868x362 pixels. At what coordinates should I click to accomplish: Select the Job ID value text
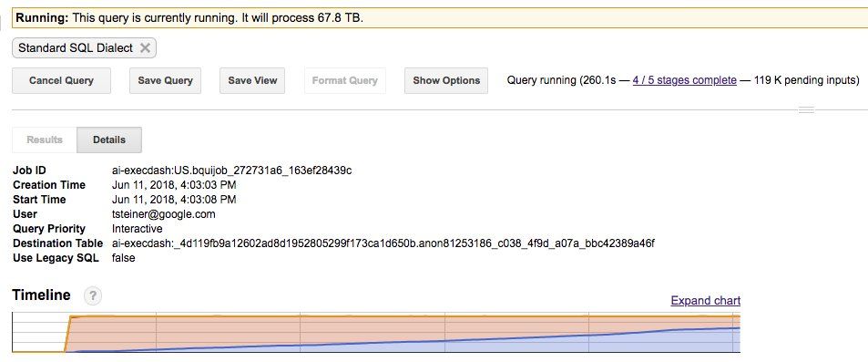coord(232,171)
